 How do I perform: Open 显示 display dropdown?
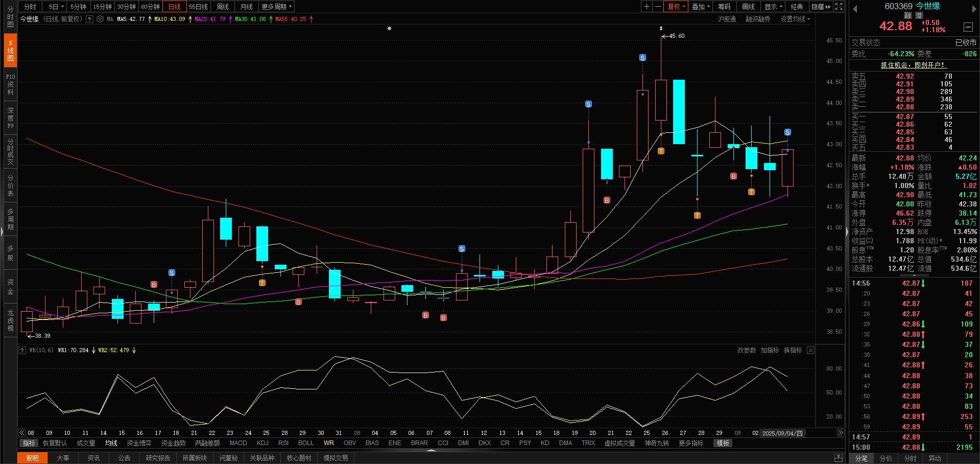point(773,7)
